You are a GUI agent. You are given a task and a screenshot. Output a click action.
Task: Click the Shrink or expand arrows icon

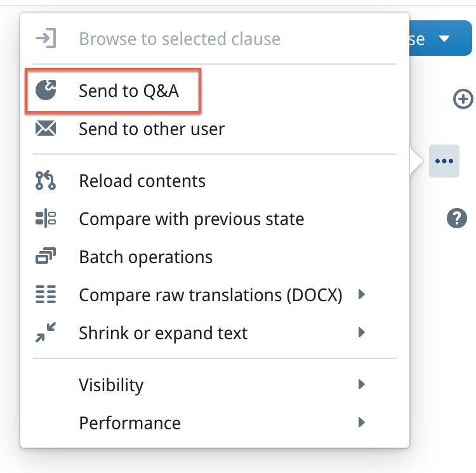(x=46, y=333)
